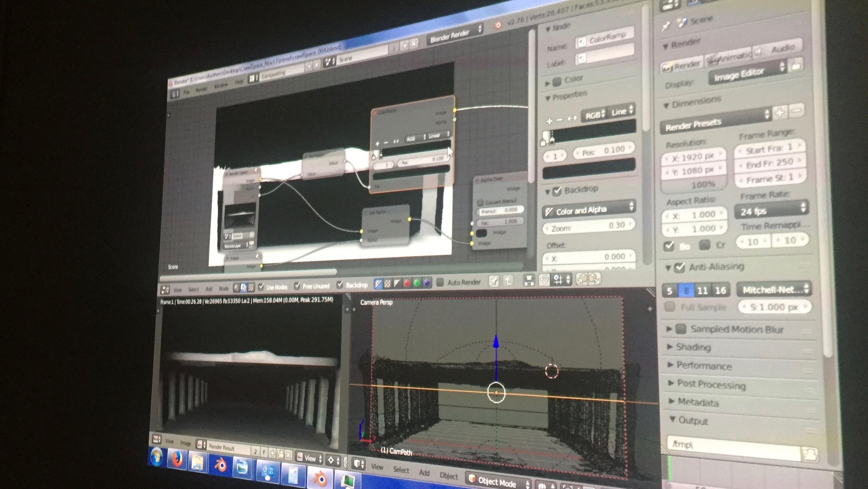
Task: Go to parent node tree arrow icon
Action: (508, 280)
